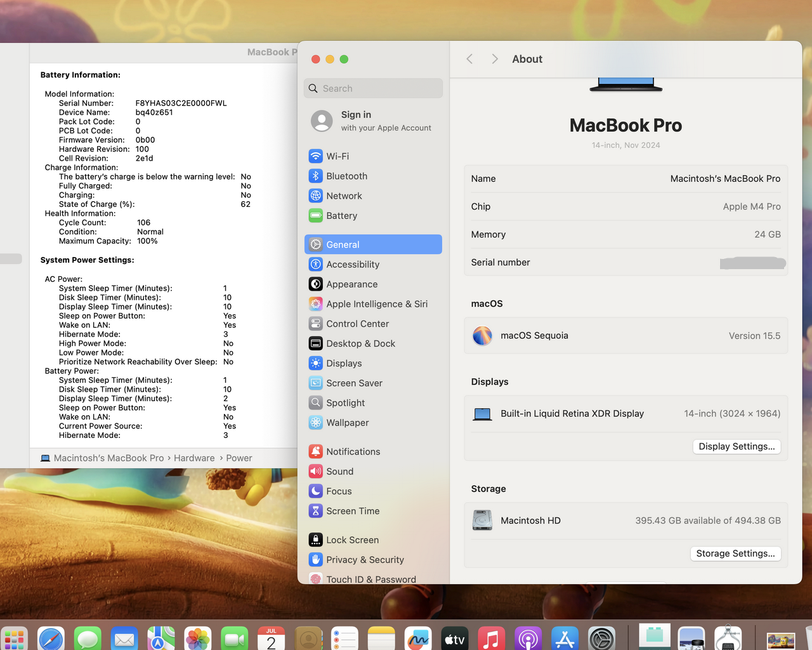Open Photos from the Dock

pyautogui.click(x=198, y=639)
